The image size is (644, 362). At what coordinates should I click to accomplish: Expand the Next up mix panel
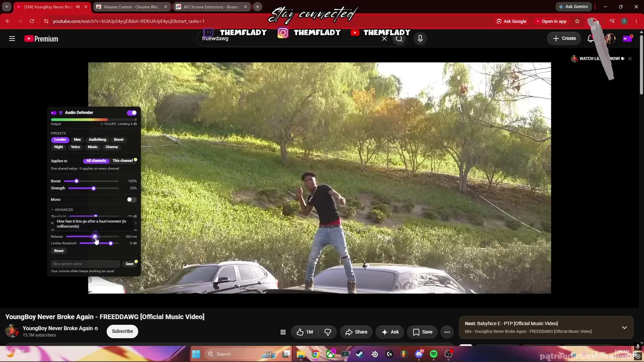624,327
